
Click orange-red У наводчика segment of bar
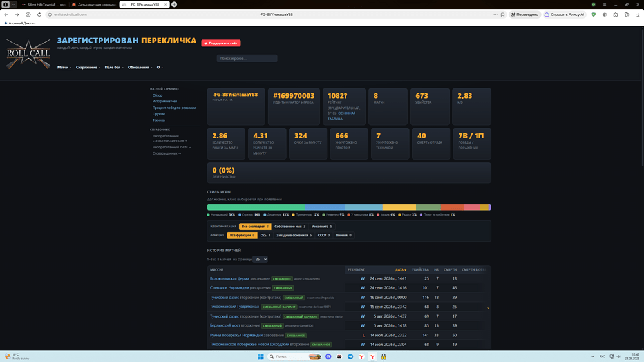(452, 207)
